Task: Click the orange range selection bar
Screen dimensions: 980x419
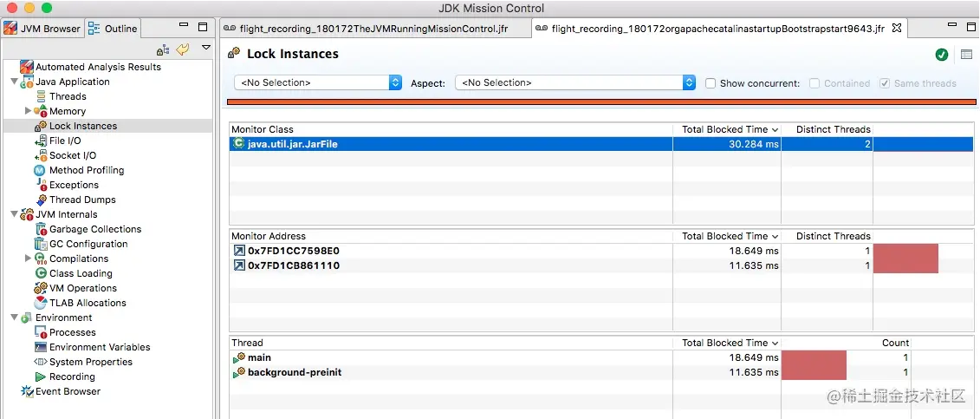Action: (x=602, y=101)
